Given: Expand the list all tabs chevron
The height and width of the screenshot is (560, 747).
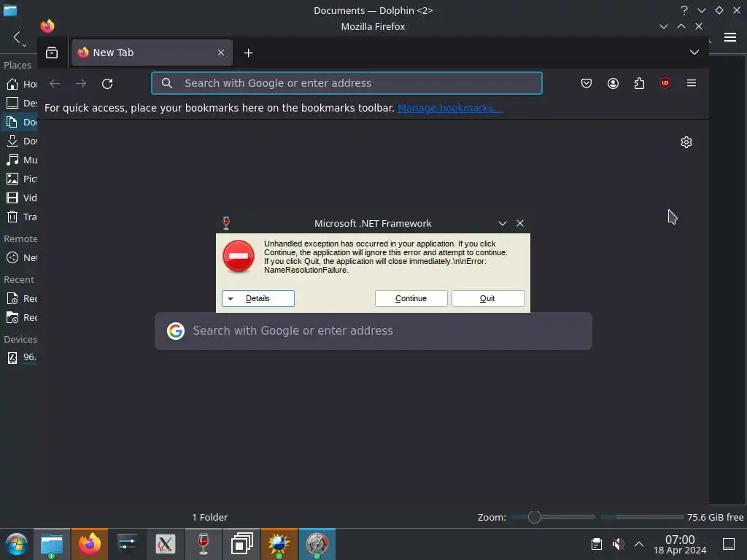Looking at the screenshot, I should (x=694, y=52).
